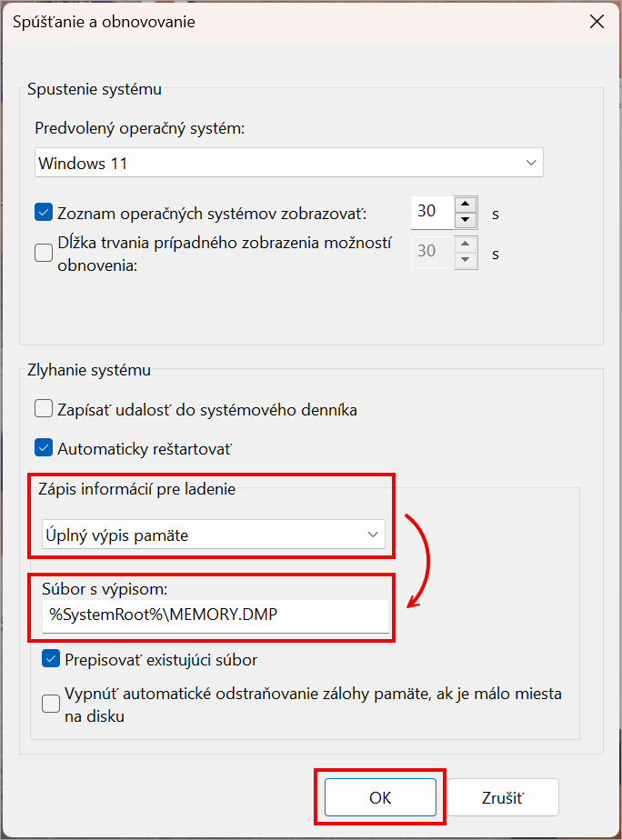This screenshot has height=840, width=622.
Task: Click the down arrow of the recovery options time spinner
Action: pos(465,260)
